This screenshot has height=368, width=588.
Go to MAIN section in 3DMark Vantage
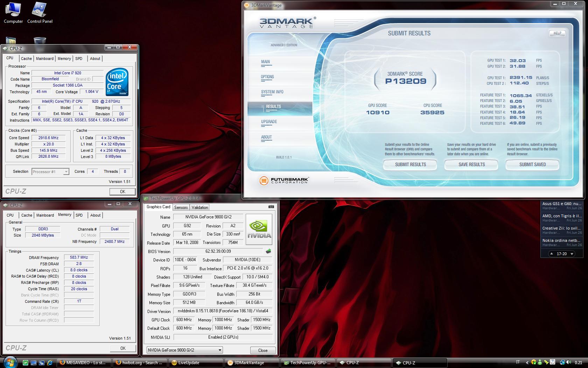(x=265, y=62)
